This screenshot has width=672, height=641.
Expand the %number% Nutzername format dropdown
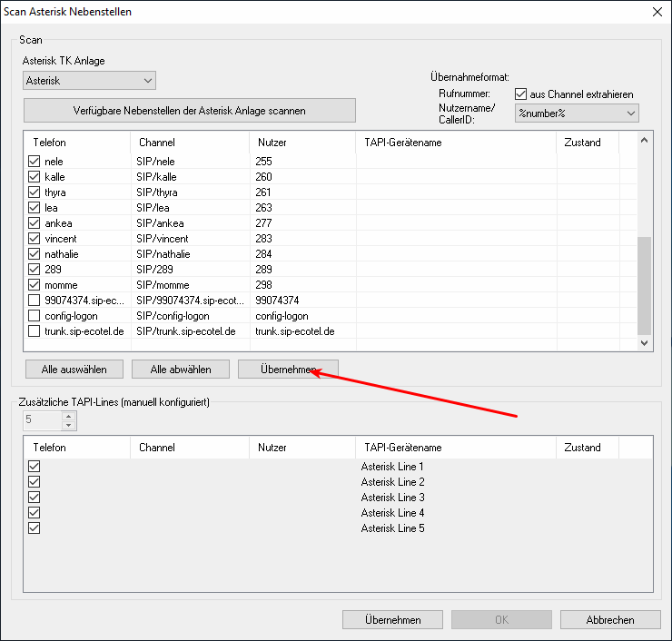click(x=576, y=113)
